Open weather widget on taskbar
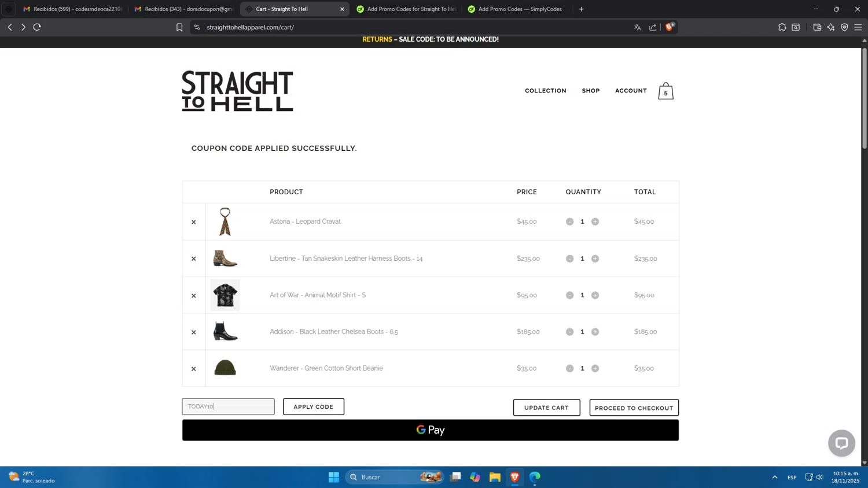Image resolution: width=868 pixels, height=488 pixels. tap(32, 477)
